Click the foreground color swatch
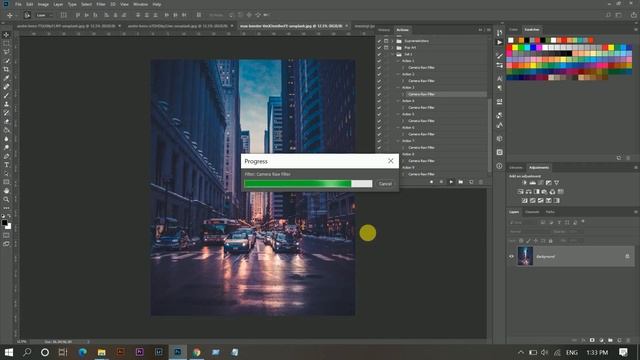The image size is (640, 360). click(x=4, y=222)
